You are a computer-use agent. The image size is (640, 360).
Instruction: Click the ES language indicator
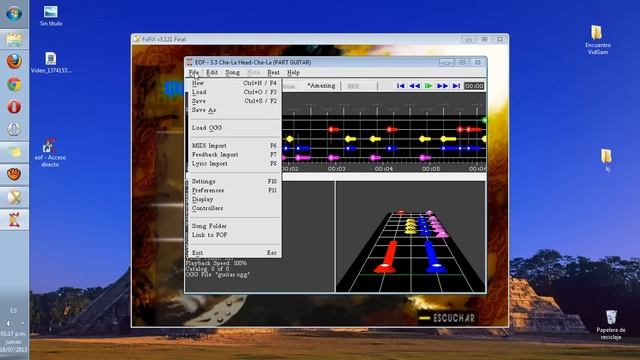coord(13,311)
